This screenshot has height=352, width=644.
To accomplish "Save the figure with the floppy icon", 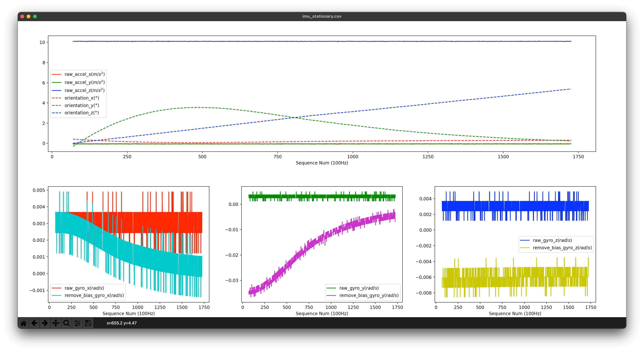I will pyautogui.click(x=88, y=323).
